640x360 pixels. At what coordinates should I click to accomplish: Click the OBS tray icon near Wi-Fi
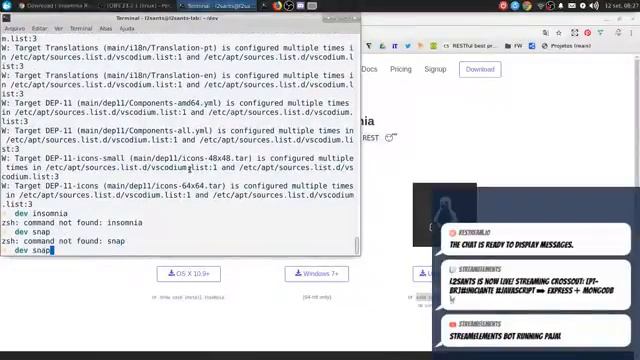click(x=551, y=6)
